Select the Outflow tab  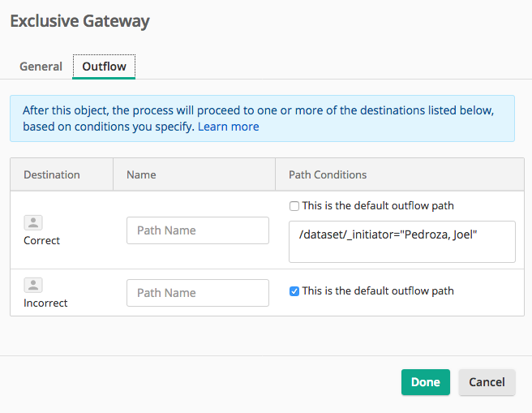104,67
